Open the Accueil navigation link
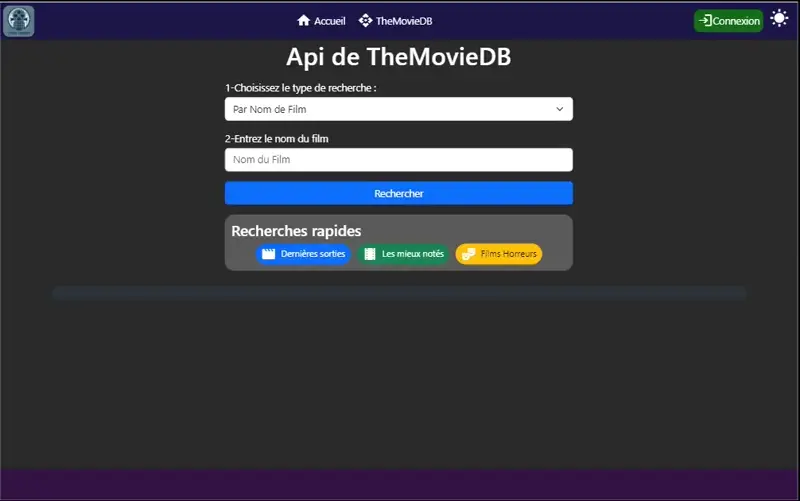 tap(321, 21)
